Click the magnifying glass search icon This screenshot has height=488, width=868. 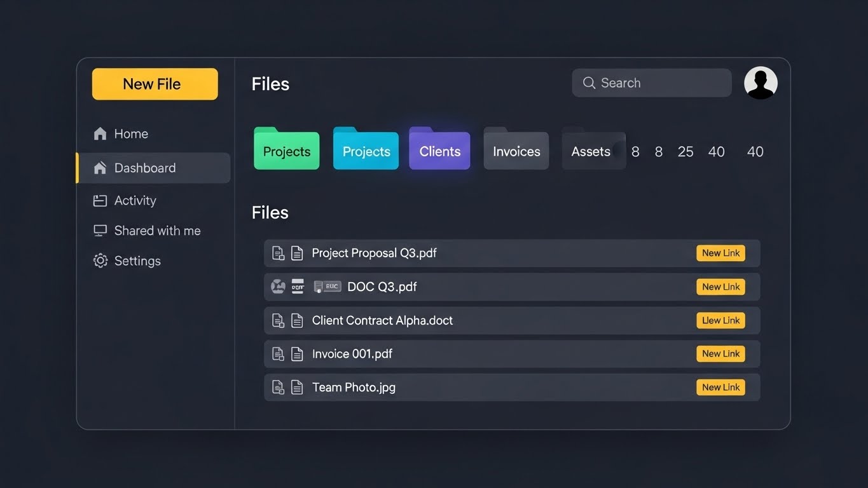pyautogui.click(x=589, y=83)
